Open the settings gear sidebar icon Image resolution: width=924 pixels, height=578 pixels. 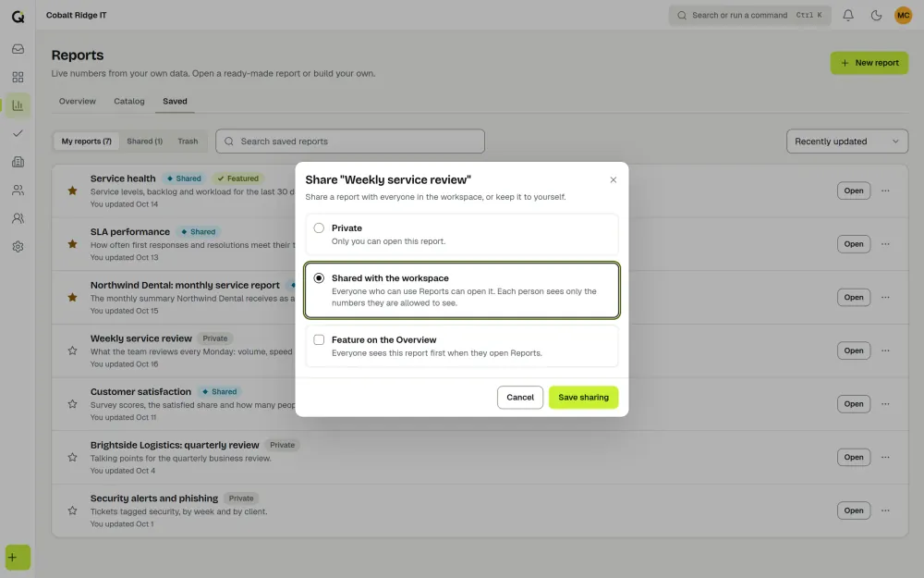click(18, 247)
